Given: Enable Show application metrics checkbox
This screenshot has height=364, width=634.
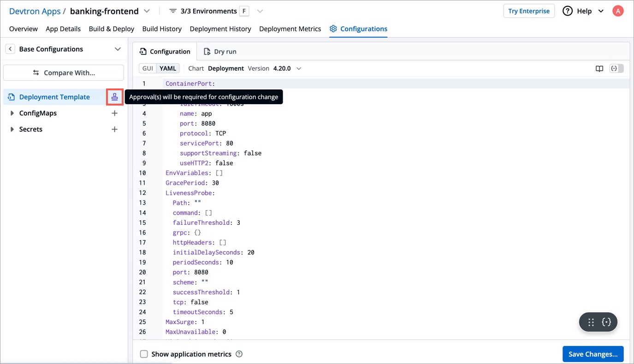Looking at the screenshot, I should coord(144,354).
